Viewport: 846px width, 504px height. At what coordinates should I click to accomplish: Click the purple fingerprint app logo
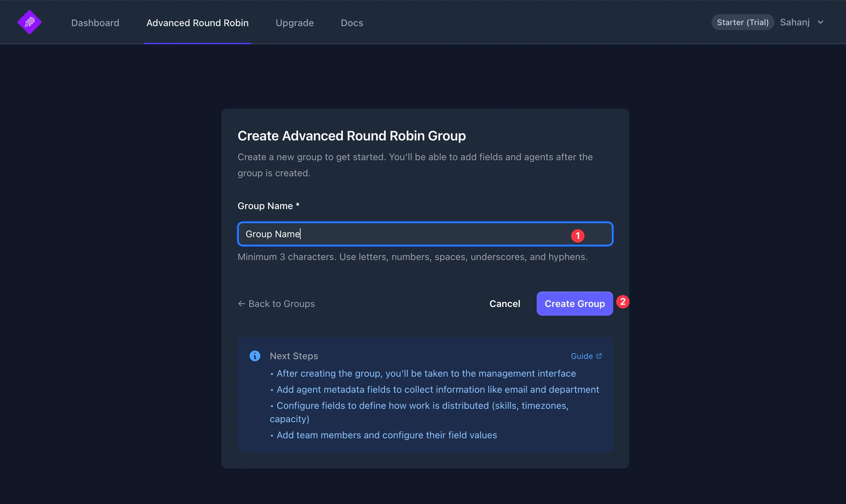click(x=29, y=22)
